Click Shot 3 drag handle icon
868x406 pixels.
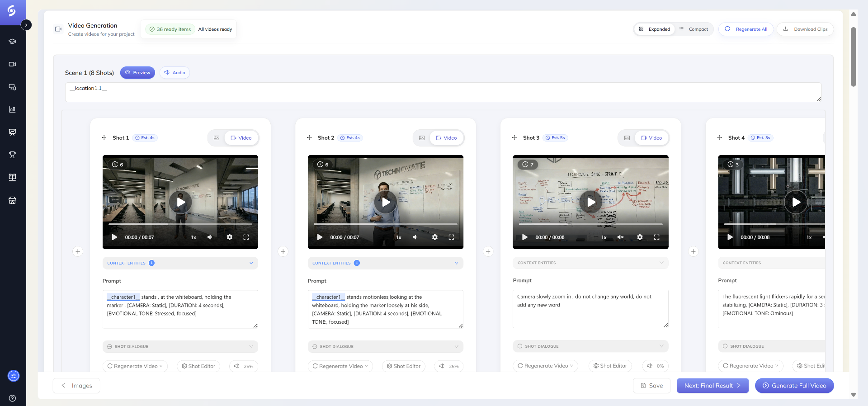point(514,137)
